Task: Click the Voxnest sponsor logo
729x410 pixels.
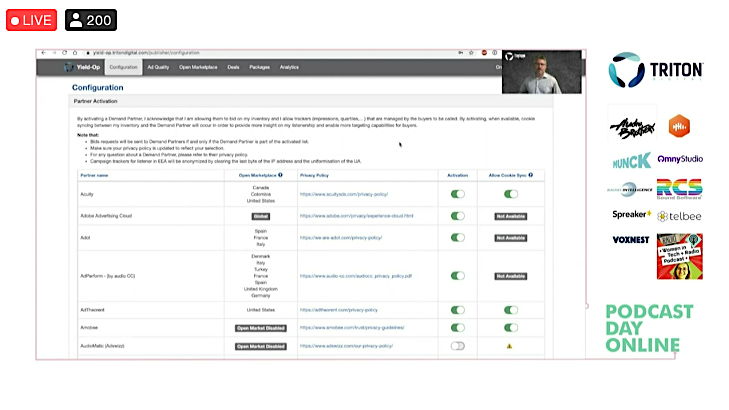Action: [x=631, y=240]
